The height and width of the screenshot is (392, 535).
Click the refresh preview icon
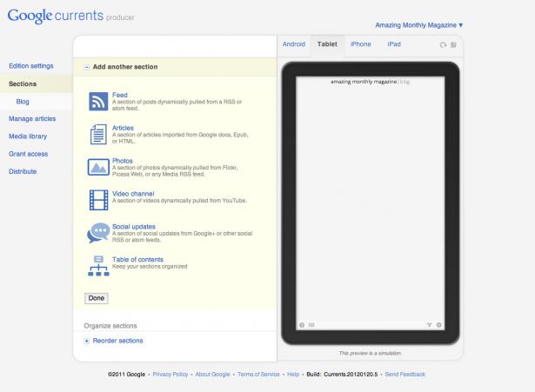[443, 44]
